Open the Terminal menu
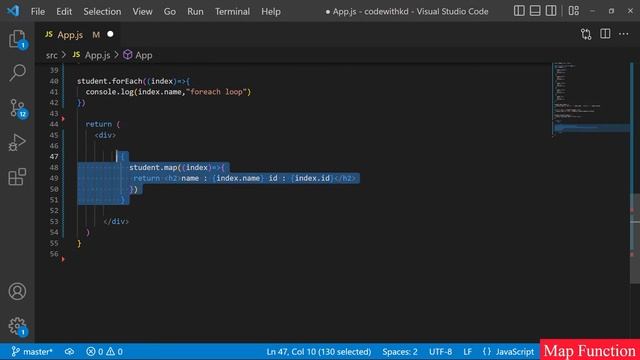640x360 pixels. click(232, 11)
